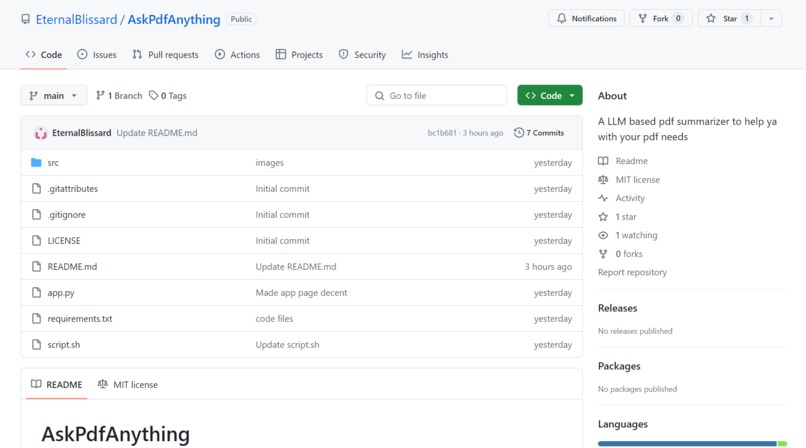Screen dimensions: 806x448
Task: Star the repository with Star button
Action: 729,18
